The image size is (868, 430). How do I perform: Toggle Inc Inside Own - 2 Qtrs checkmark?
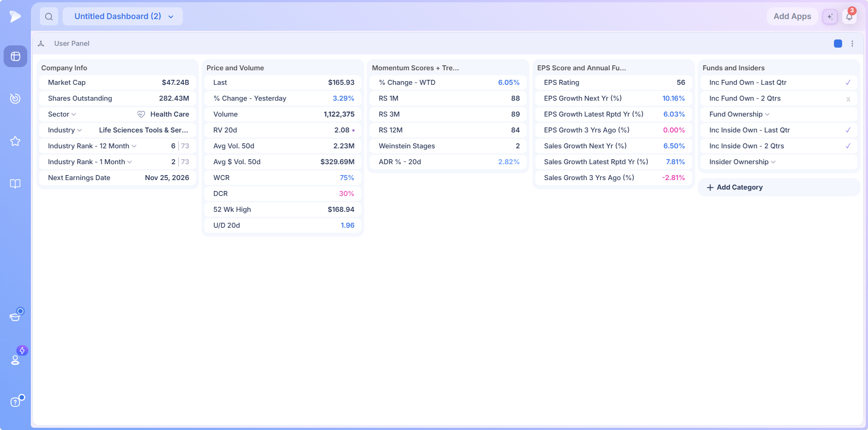848,146
